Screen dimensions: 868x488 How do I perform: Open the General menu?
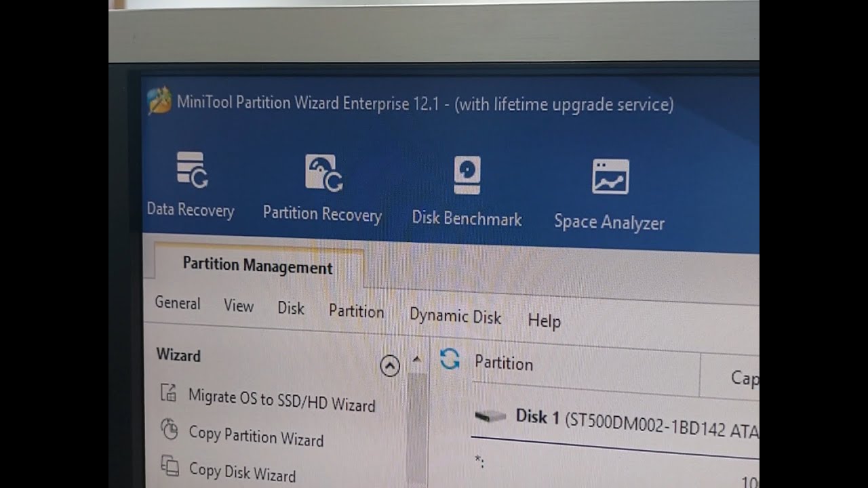click(x=178, y=303)
